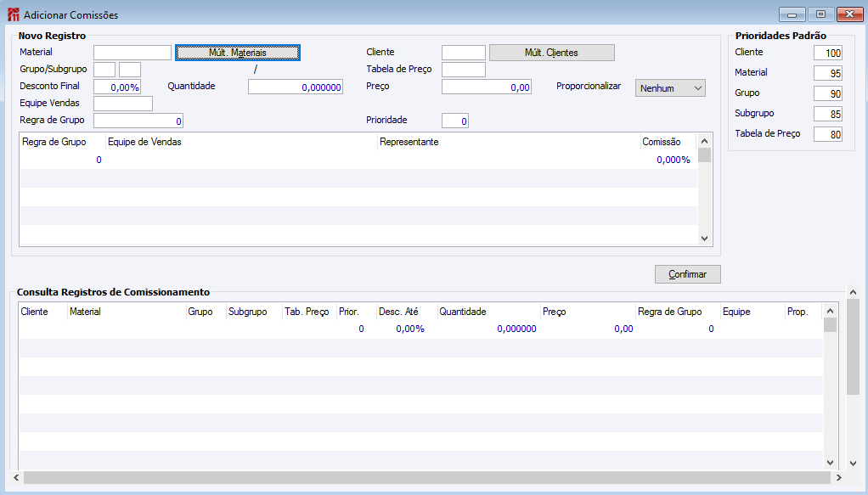Click horizontal scrollbar left arrow

pos(16,477)
